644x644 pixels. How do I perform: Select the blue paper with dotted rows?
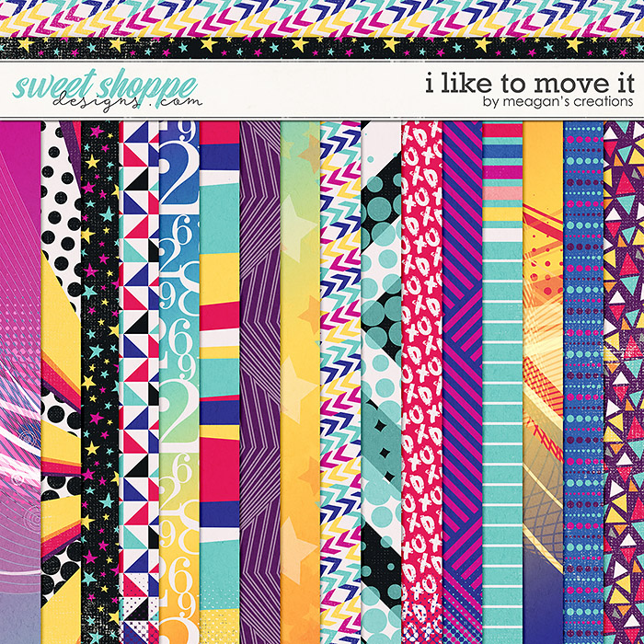pos(583,382)
